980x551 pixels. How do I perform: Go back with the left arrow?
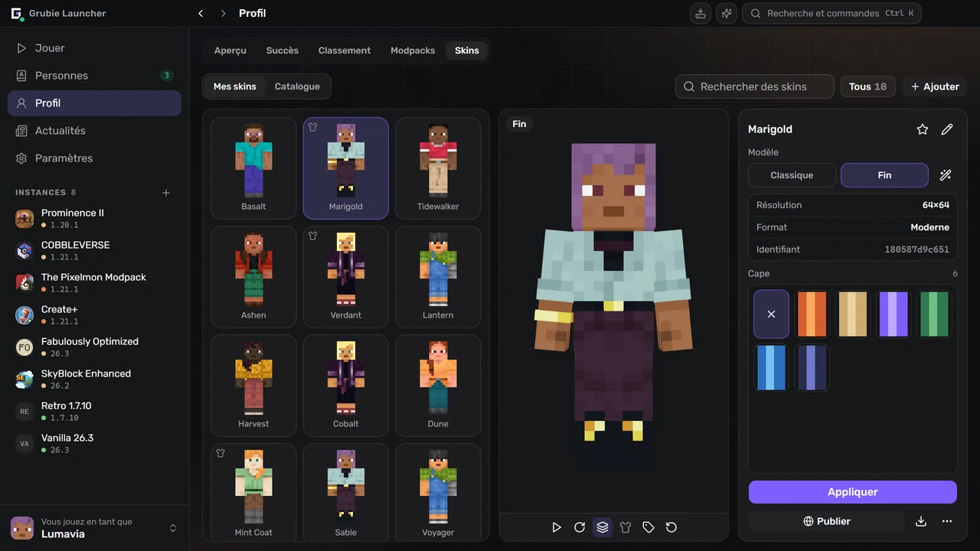[x=201, y=13]
